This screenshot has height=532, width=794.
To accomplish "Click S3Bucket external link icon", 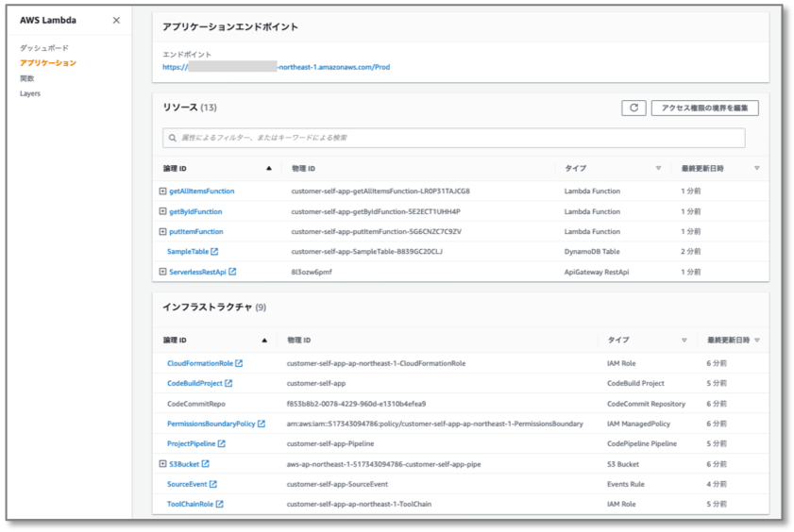I will click(206, 464).
